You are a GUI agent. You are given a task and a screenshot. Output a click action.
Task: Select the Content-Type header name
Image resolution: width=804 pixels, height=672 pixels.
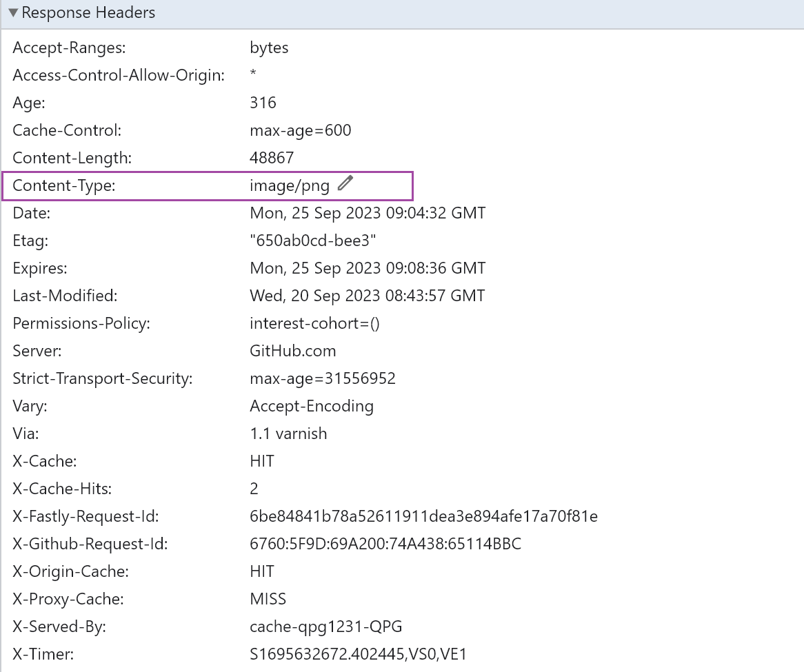[x=64, y=186]
